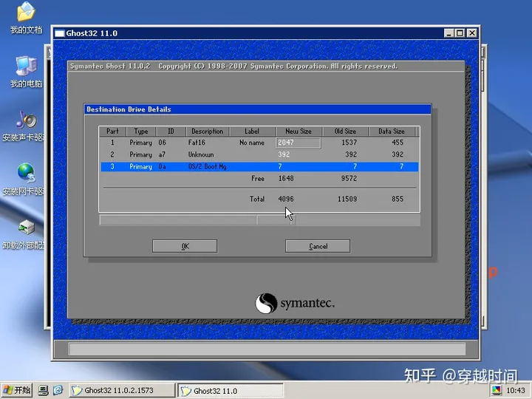Open My Computer desktop icon

[26, 72]
